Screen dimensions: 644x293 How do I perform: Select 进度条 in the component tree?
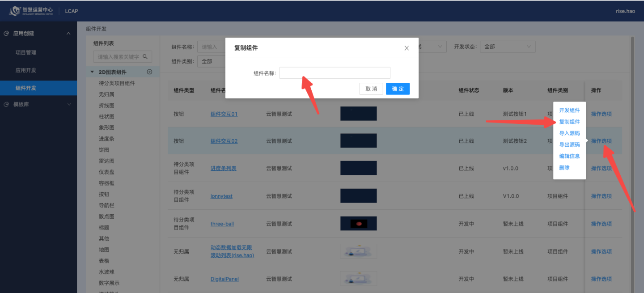point(106,139)
